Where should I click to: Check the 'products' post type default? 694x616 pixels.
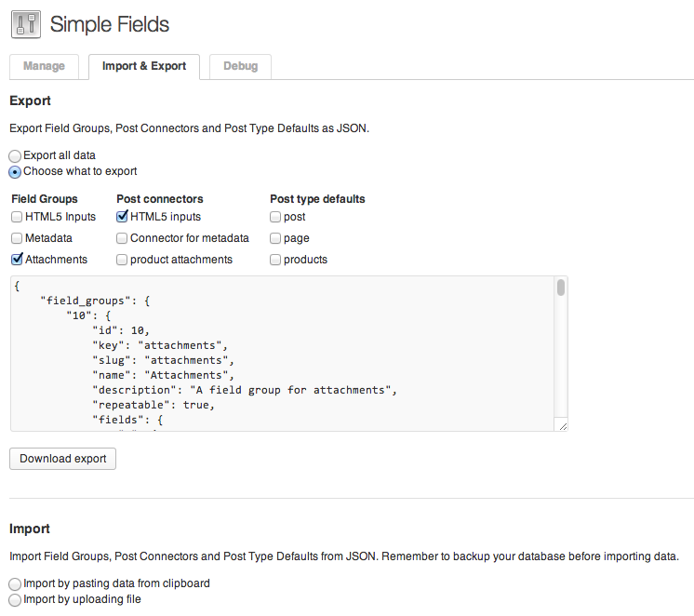click(x=275, y=259)
